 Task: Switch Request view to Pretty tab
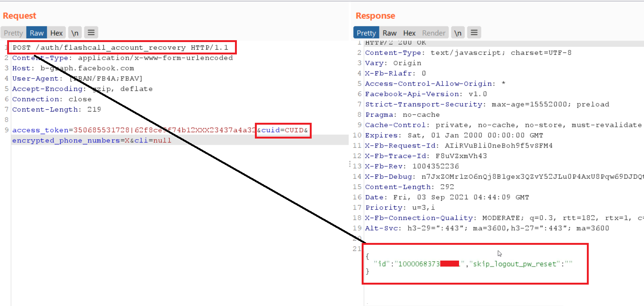pyautogui.click(x=14, y=33)
